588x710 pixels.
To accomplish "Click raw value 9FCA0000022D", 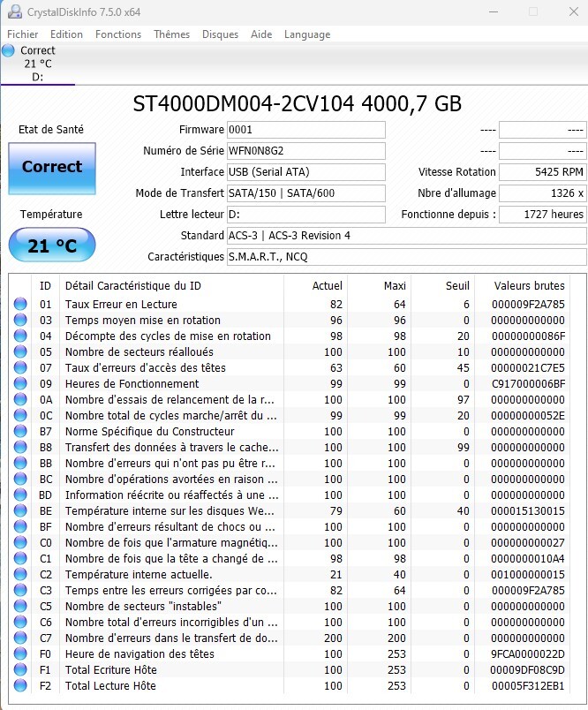I will pos(528,653).
